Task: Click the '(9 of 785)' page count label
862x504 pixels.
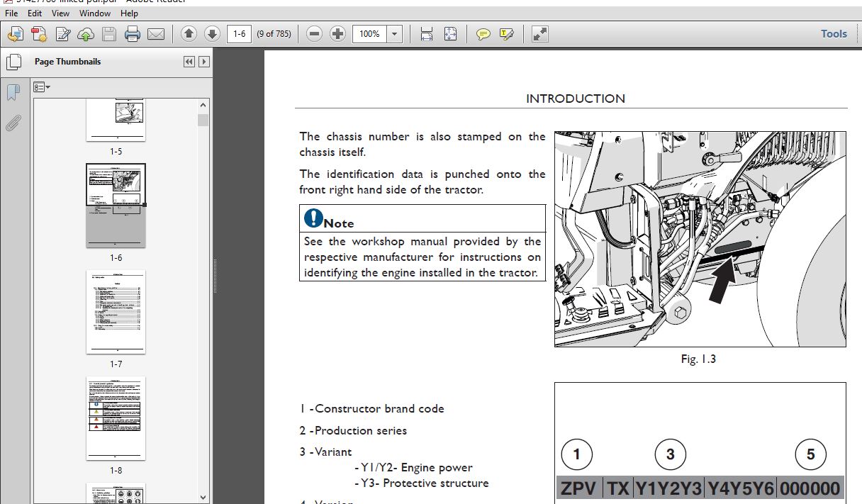Action: tap(274, 33)
